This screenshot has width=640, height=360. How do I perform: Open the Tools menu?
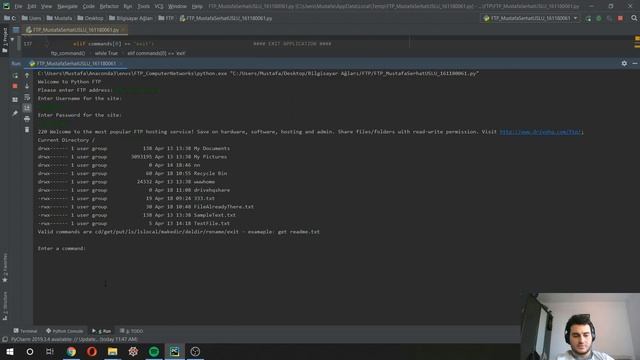143,7
